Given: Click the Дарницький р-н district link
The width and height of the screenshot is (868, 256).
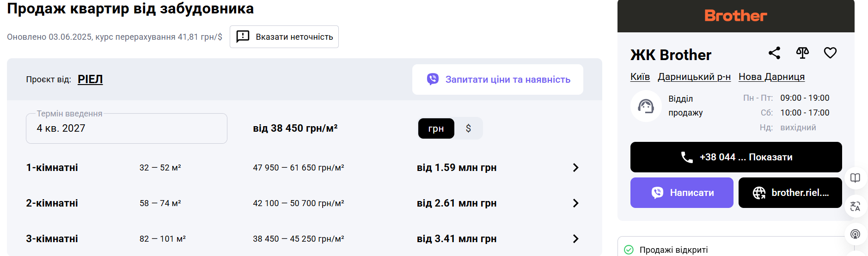Looking at the screenshot, I should [x=694, y=77].
